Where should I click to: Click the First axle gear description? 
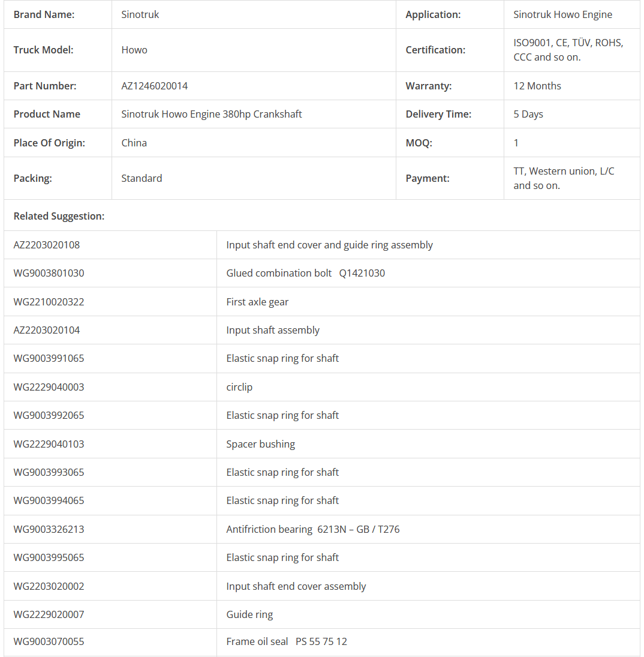257,302
